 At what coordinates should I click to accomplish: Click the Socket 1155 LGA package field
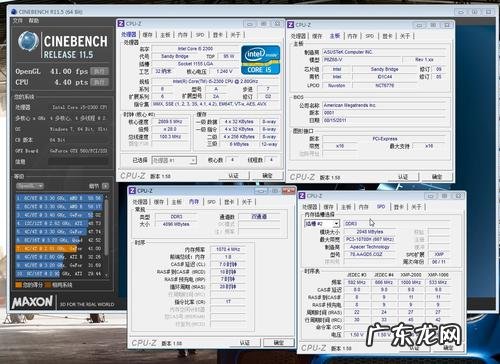click(x=195, y=64)
